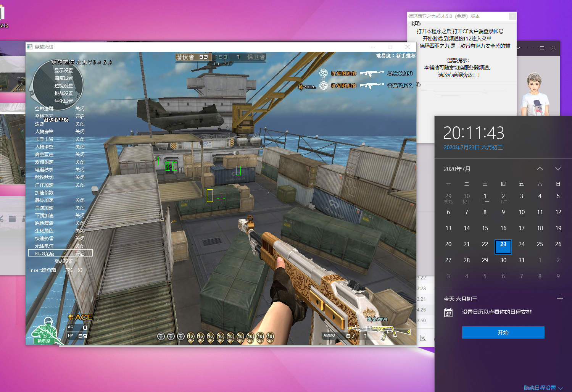Toggle 秒换秒切 option
The width and height of the screenshot is (572, 392).
point(60,177)
